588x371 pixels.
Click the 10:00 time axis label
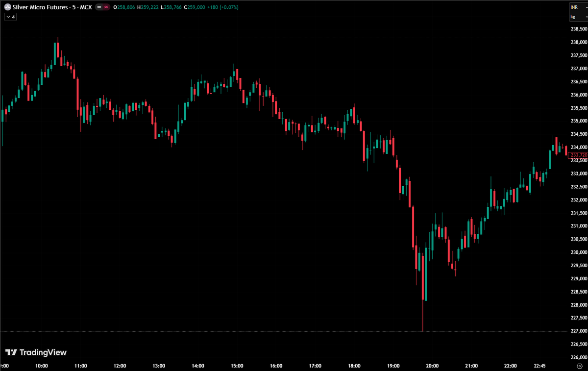[x=41, y=366]
